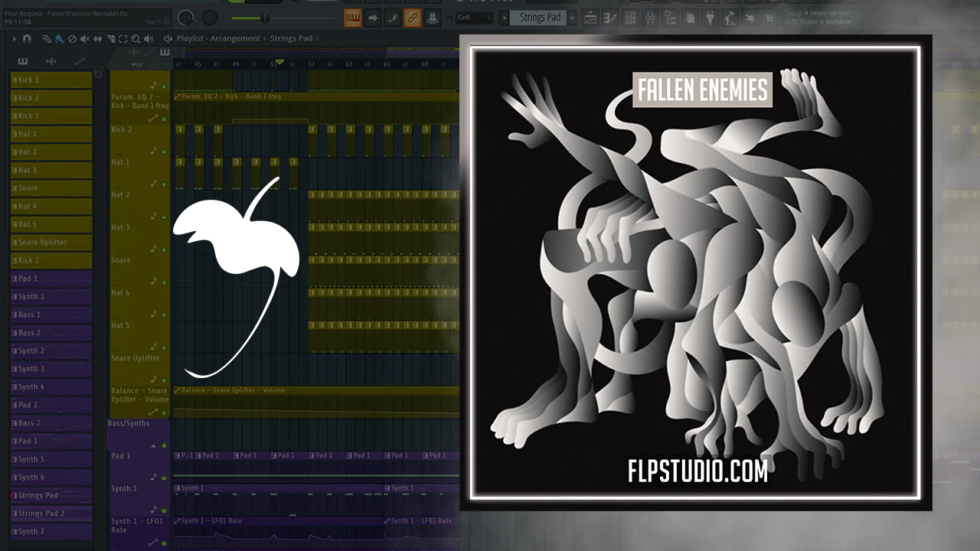Show audio clips with picker waveform icon
This screenshot has width=980, height=551.
tap(51, 61)
